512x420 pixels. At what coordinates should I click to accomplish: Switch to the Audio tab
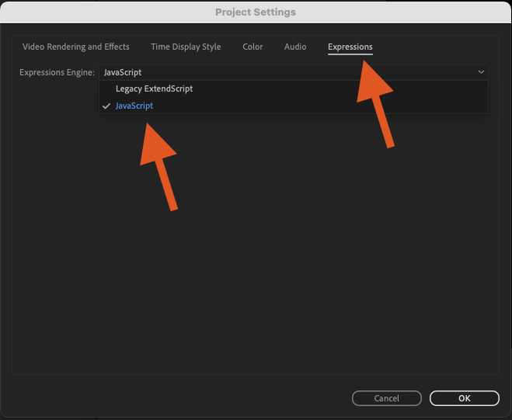295,47
